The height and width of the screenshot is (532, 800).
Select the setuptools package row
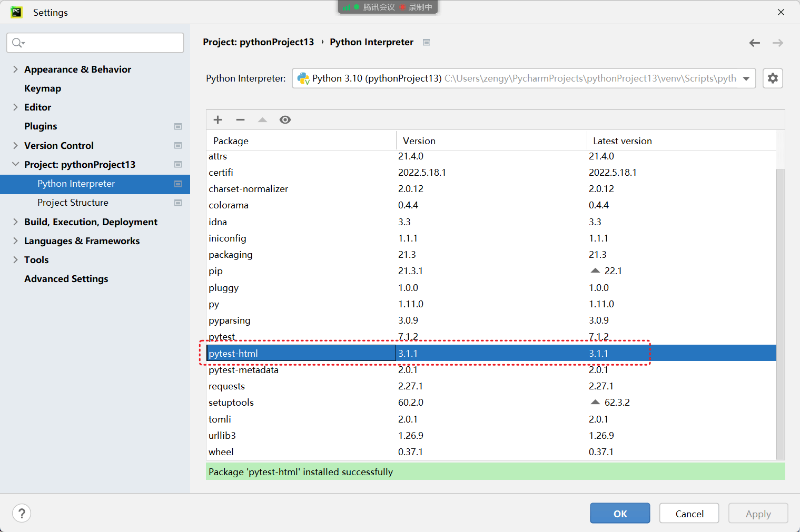point(491,403)
